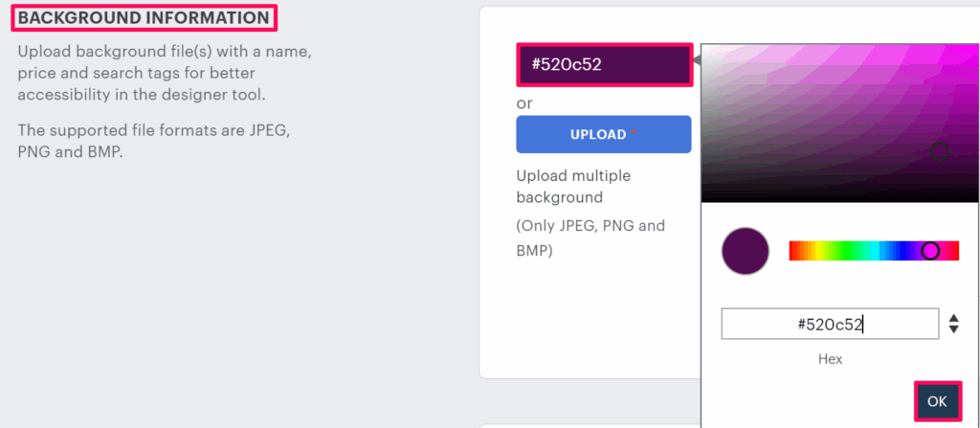Viewport: 980px width, 428px height.
Task: Click the Hex format label
Action: click(x=830, y=359)
